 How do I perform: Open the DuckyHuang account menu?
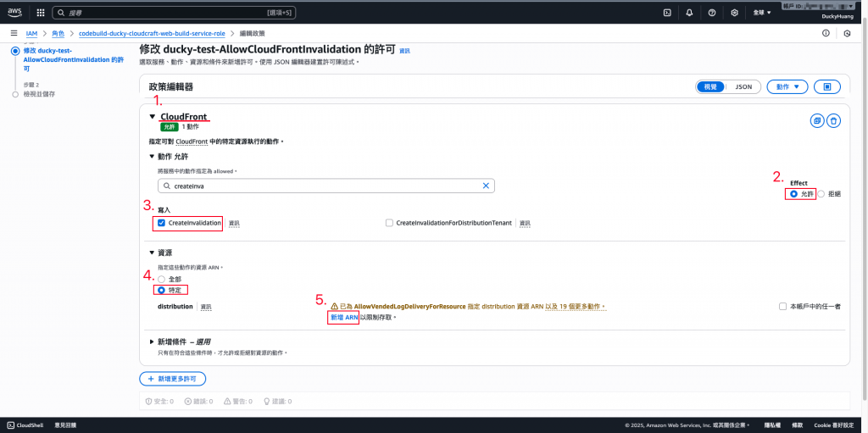(837, 17)
